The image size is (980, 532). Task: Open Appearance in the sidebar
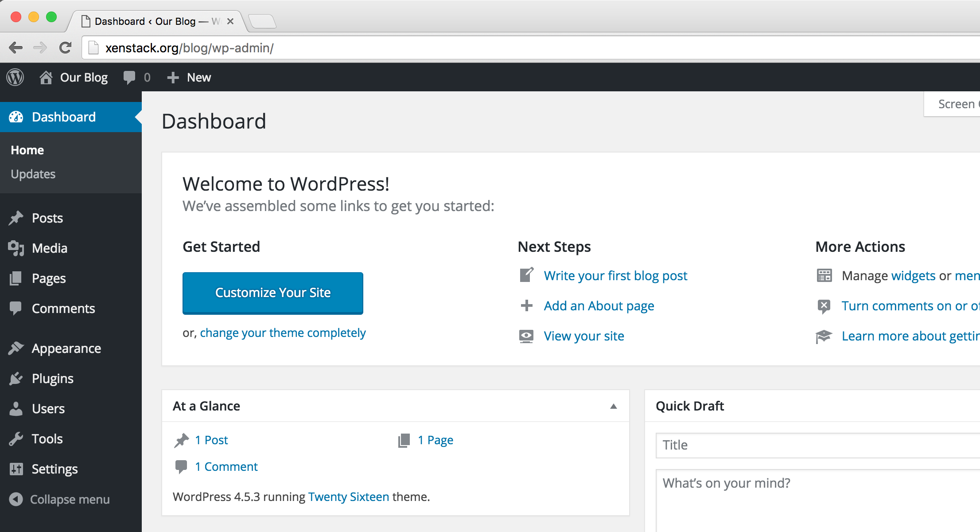click(x=66, y=348)
